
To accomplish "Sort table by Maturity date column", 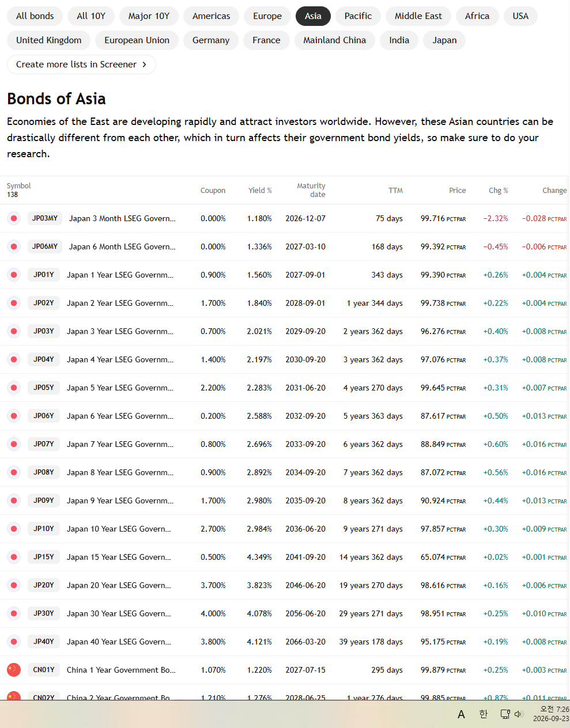I will [x=311, y=190].
